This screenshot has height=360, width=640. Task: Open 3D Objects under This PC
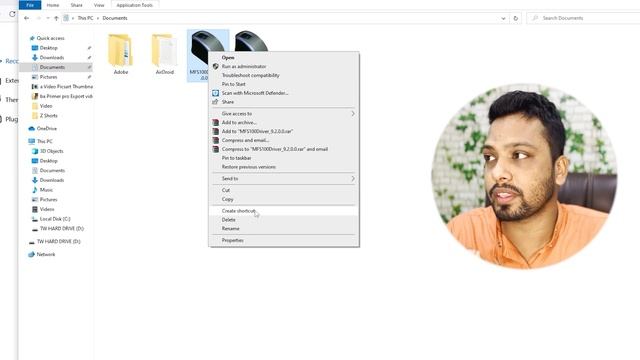pos(51,151)
